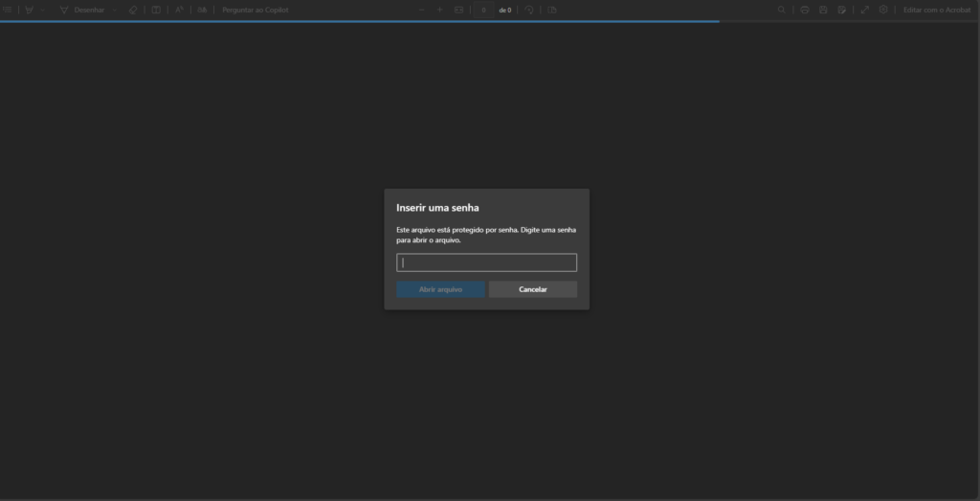Expand the highlight color dropdown arrow
980x501 pixels.
coord(42,10)
